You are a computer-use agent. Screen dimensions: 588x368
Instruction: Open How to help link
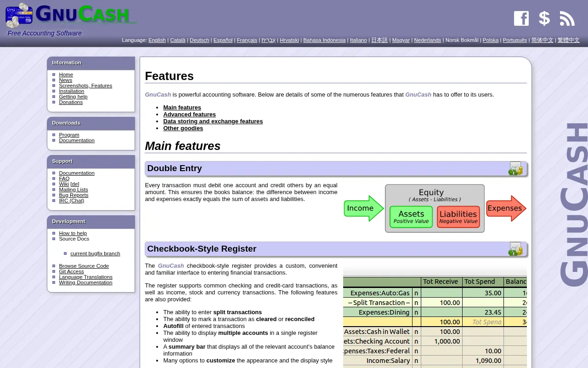tap(73, 233)
